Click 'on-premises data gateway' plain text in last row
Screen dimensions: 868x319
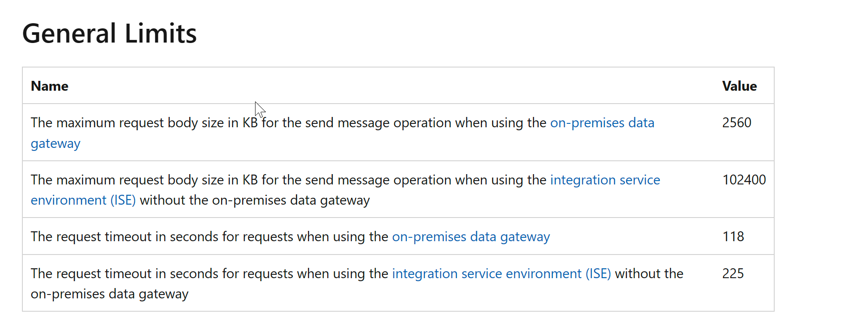110,294
